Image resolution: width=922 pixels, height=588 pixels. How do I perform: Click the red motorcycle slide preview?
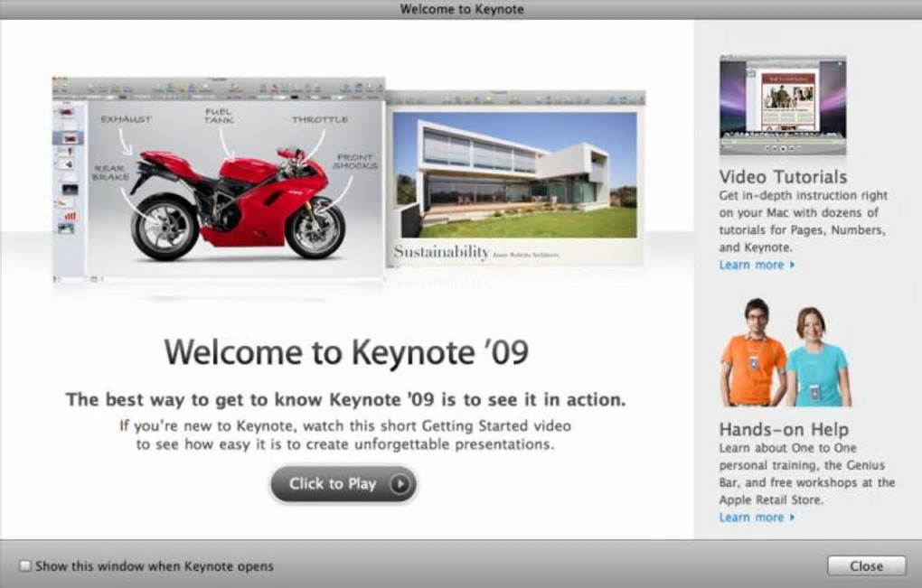(218, 177)
